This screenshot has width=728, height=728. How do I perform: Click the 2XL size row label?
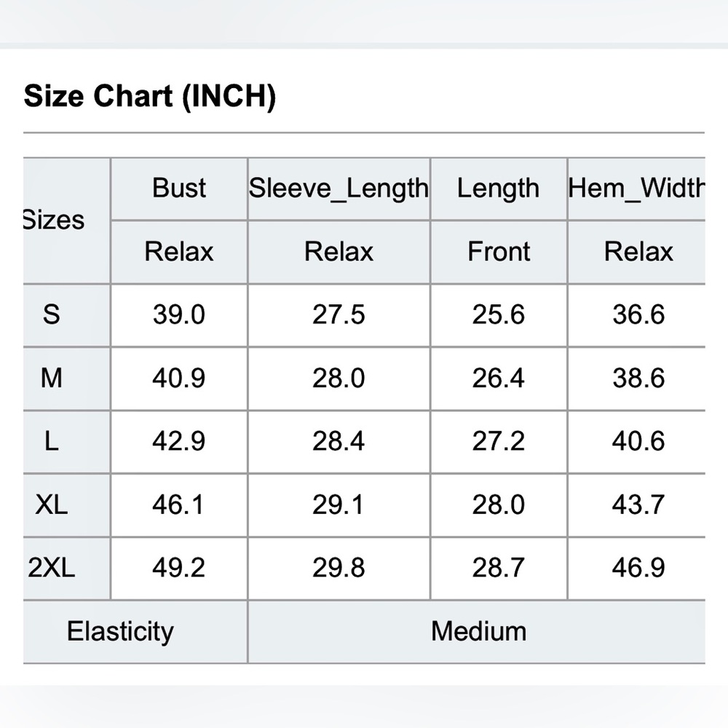pyautogui.click(x=52, y=568)
